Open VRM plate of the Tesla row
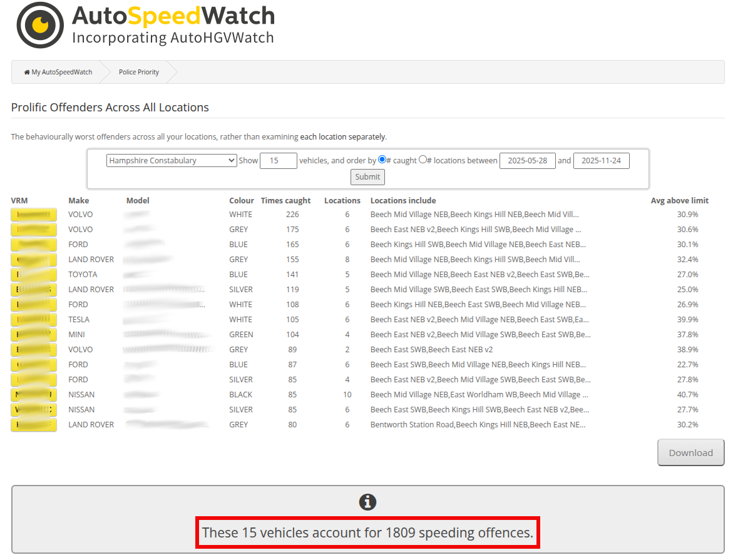The width and height of the screenshot is (733, 560). (34, 320)
